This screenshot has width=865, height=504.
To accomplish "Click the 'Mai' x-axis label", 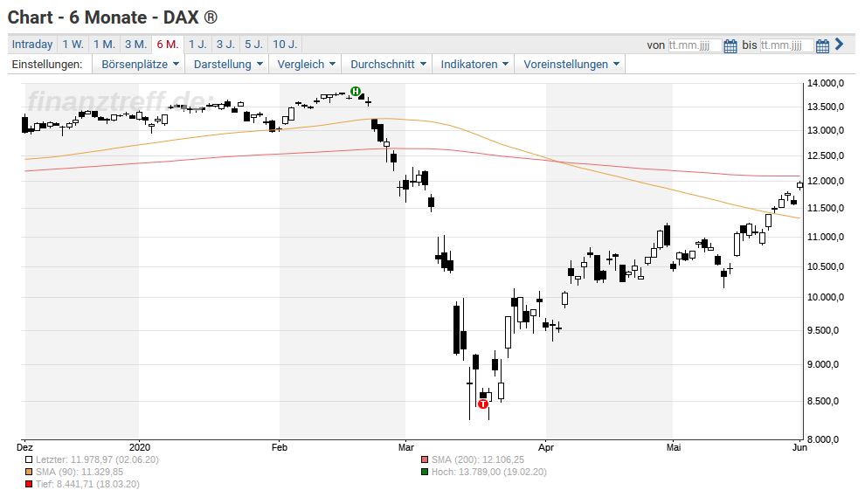I will (673, 447).
